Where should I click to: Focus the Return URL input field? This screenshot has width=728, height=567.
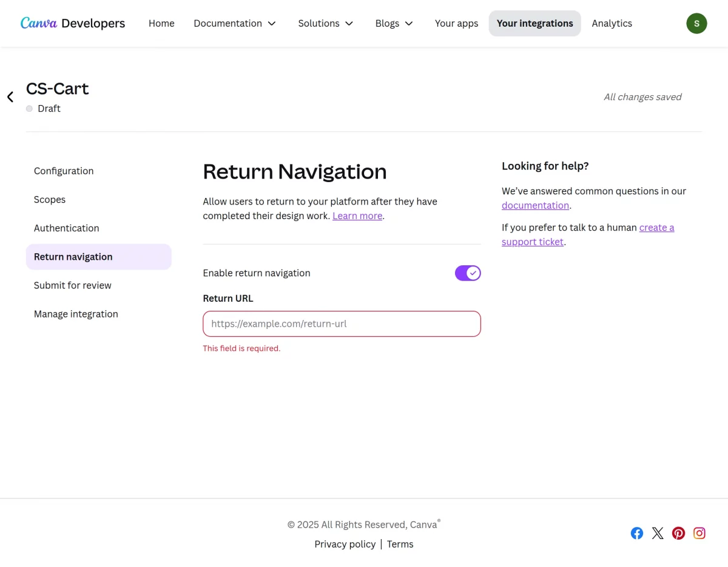tap(342, 324)
